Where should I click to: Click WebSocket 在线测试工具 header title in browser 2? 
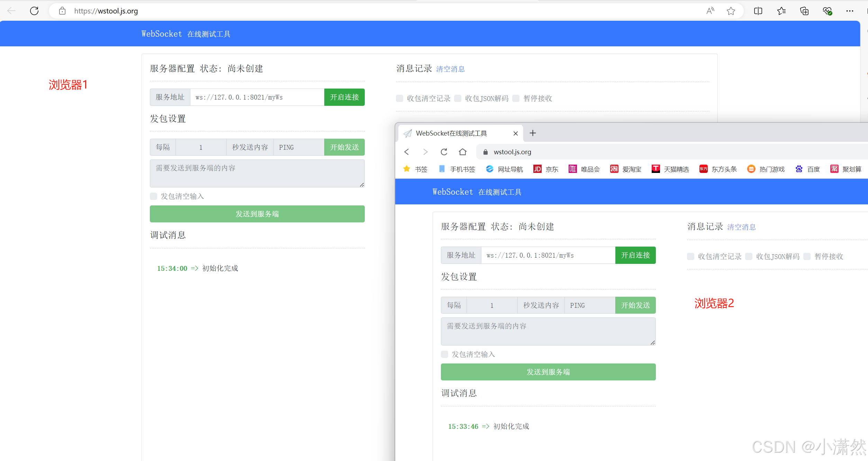tap(477, 192)
